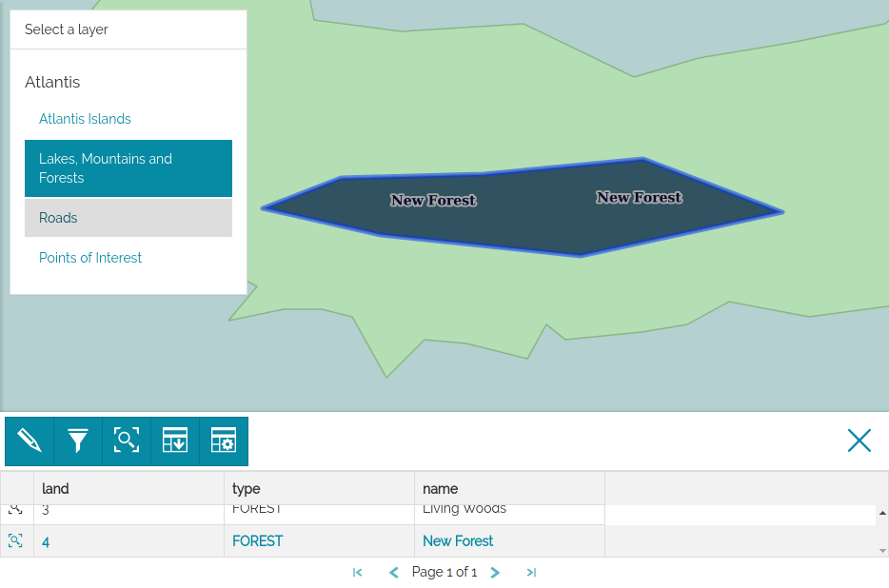Go to the previous results page
Image resolution: width=889 pixels, height=588 pixels.
(x=394, y=573)
